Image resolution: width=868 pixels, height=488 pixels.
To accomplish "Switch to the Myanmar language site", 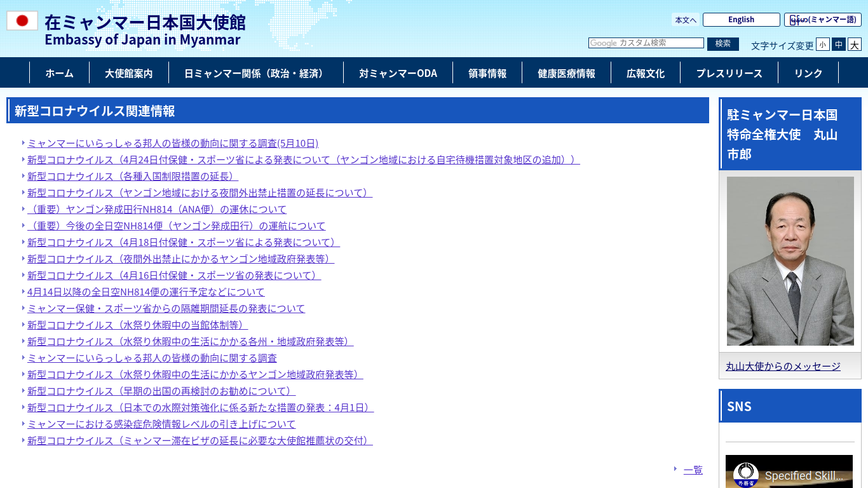I will (x=822, y=20).
